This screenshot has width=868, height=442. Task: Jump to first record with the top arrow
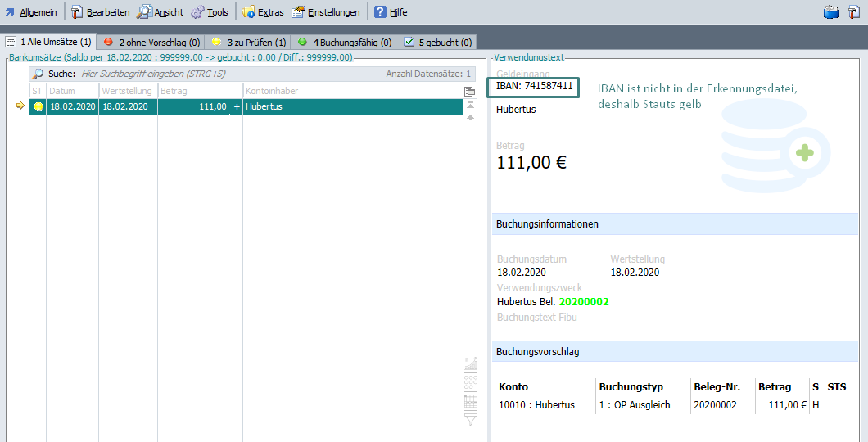[470, 105]
